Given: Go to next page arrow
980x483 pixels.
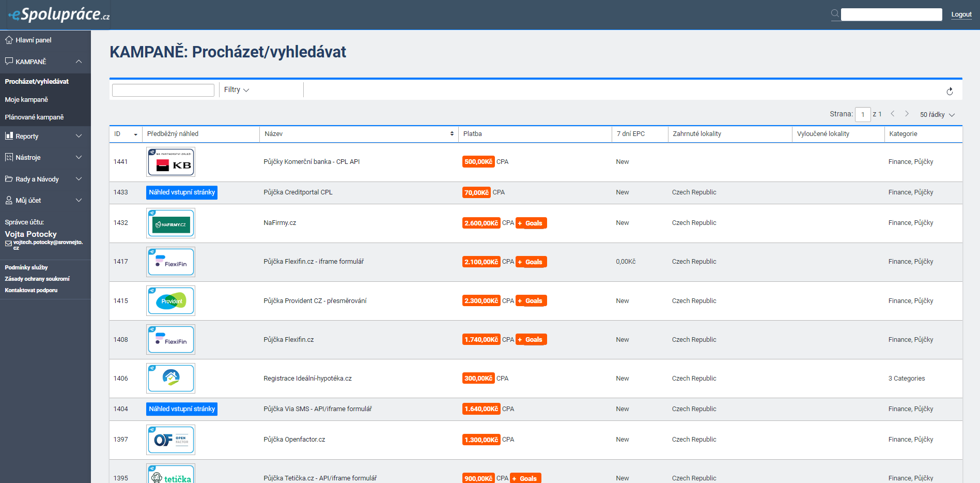Looking at the screenshot, I should coord(907,114).
